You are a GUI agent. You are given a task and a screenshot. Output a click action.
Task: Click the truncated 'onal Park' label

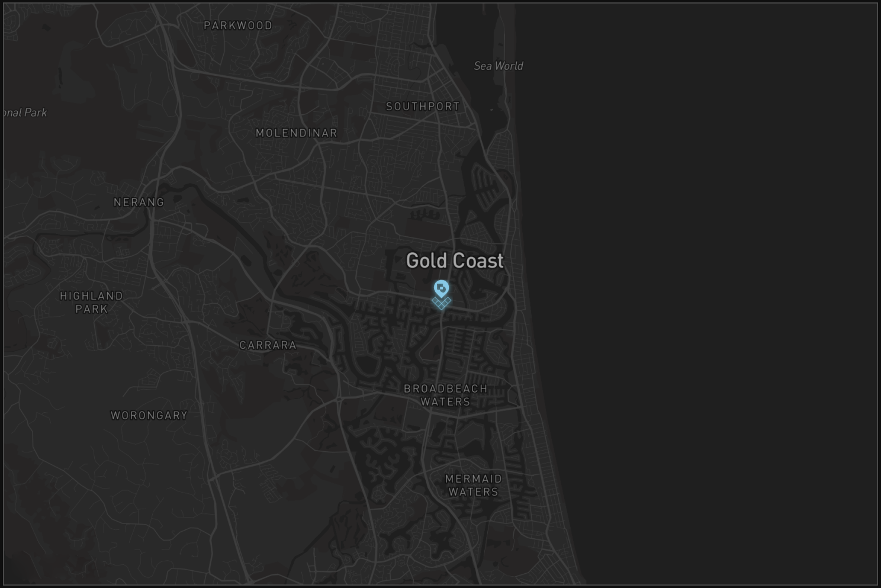[x=25, y=113]
